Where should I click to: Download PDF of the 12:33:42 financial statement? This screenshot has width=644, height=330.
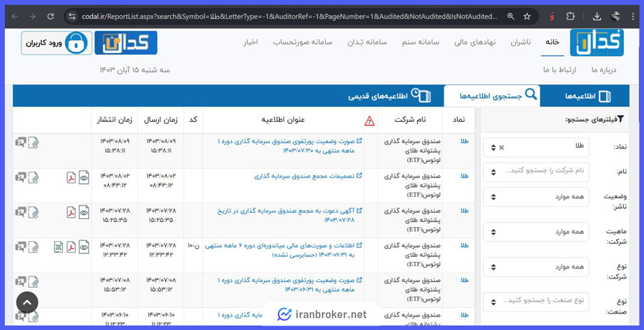point(72,246)
